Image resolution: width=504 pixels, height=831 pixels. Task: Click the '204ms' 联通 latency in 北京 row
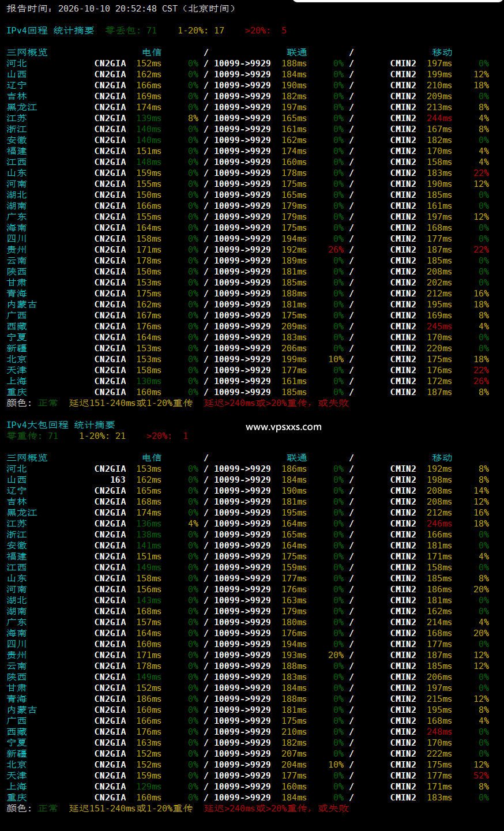(294, 765)
